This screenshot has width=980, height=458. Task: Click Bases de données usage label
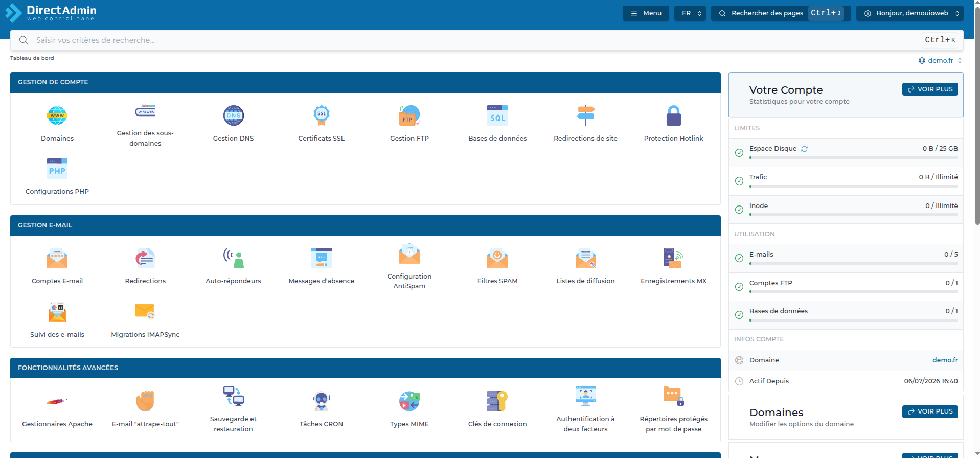tap(779, 311)
